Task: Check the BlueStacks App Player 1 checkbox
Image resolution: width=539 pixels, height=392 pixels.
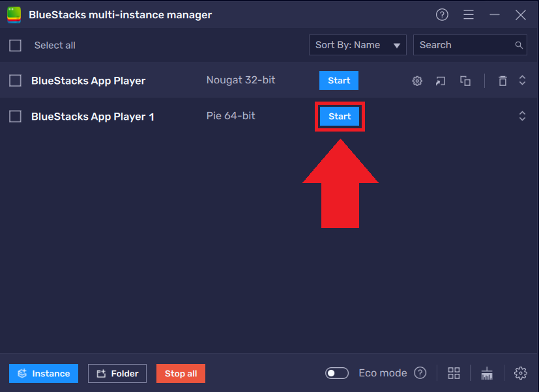Action: pyautogui.click(x=15, y=117)
